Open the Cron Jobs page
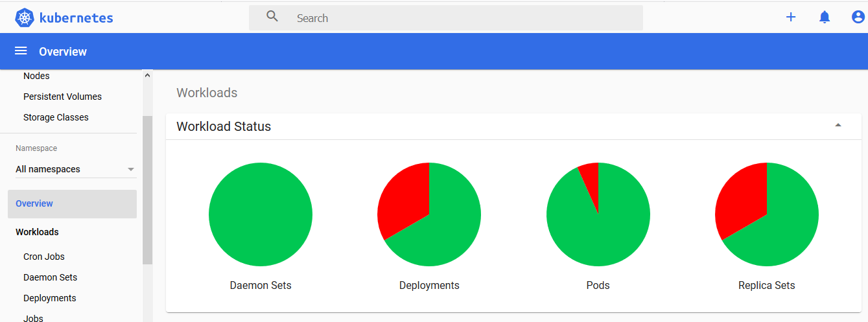The width and height of the screenshot is (868, 322). (x=44, y=257)
